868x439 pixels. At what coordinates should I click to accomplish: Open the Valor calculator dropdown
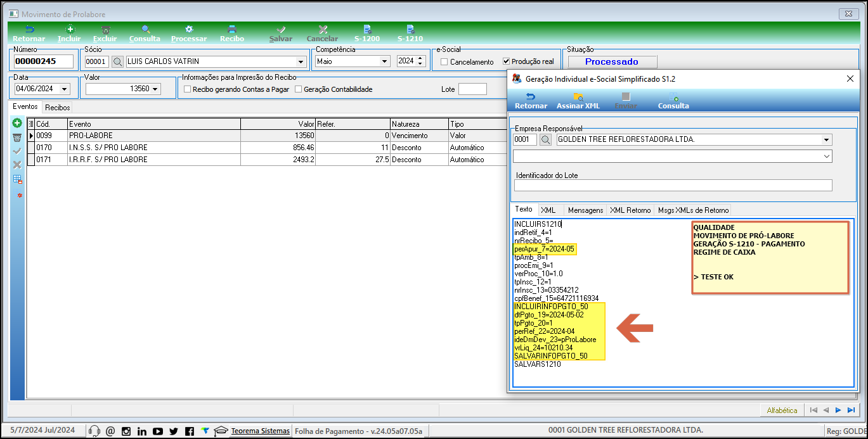click(x=155, y=89)
